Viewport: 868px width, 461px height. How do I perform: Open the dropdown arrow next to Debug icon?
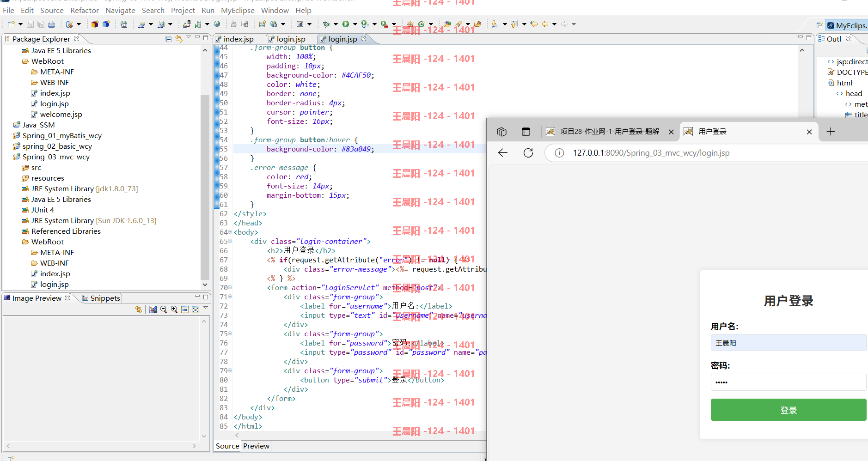click(336, 24)
